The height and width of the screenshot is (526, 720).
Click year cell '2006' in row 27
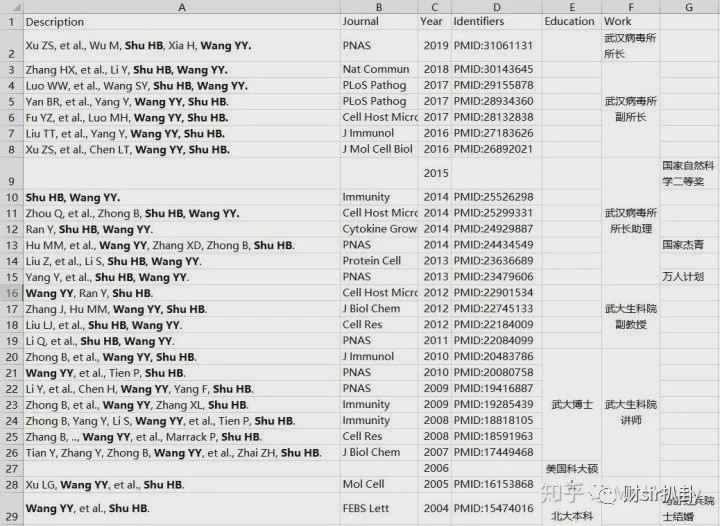point(436,468)
